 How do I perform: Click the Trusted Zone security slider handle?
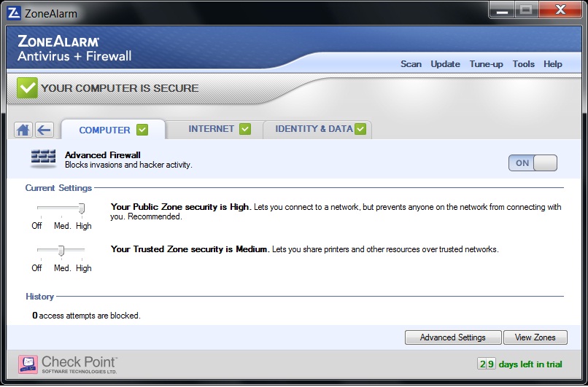[61, 251]
